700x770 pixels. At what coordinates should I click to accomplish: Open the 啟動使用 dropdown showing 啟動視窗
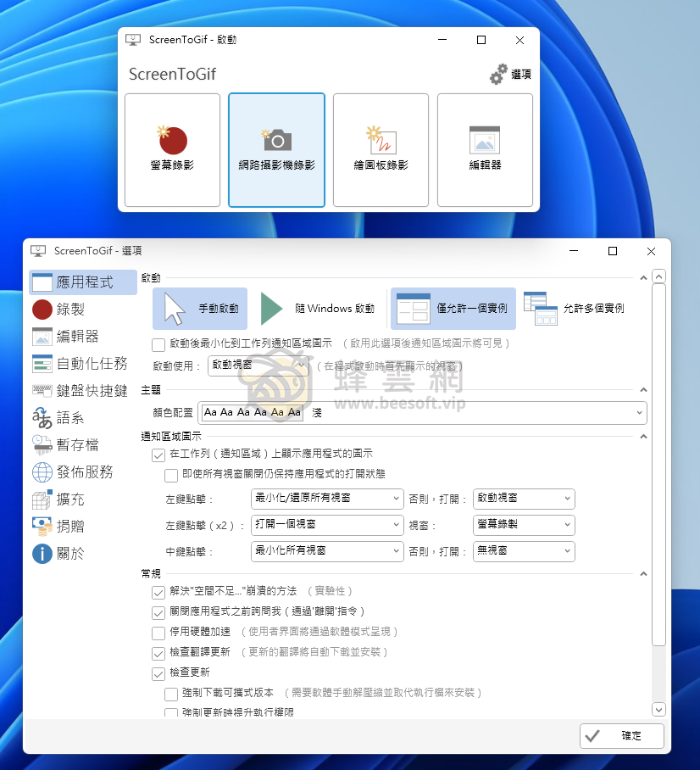tap(258, 365)
